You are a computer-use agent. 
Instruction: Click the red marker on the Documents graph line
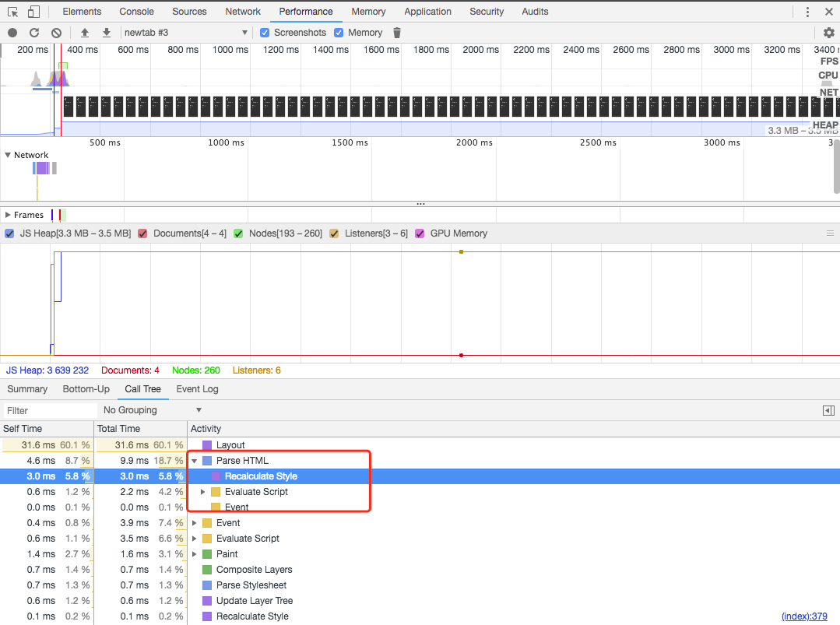click(x=461, y=355)
